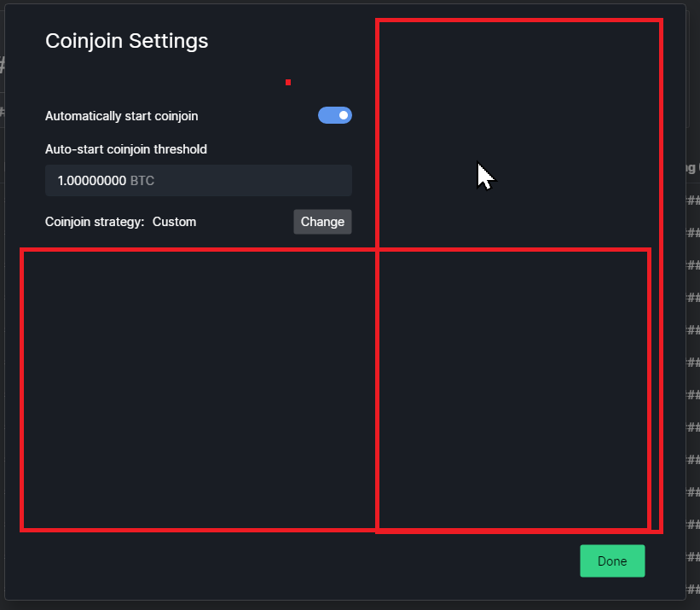Viewport: 700px width, 610px height.
Task: Confirm settings with Done
Action: pyautogui.click(x=612, y=561)
